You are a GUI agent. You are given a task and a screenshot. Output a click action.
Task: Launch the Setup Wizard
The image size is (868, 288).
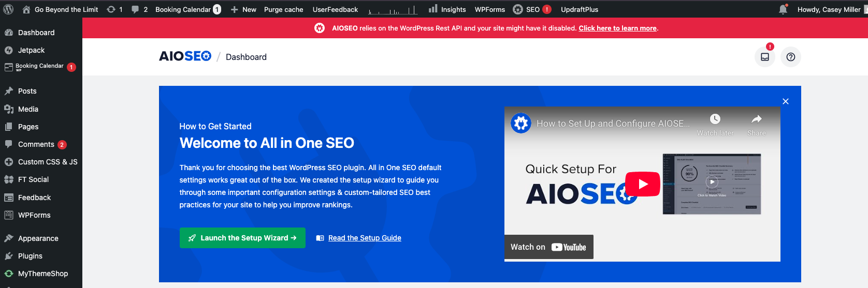pos(242,238)
